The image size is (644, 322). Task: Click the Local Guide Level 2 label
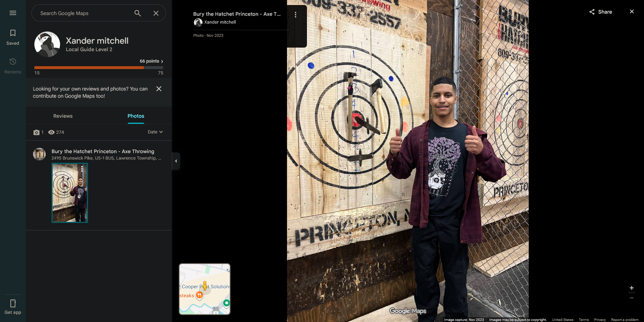point(89,49)
